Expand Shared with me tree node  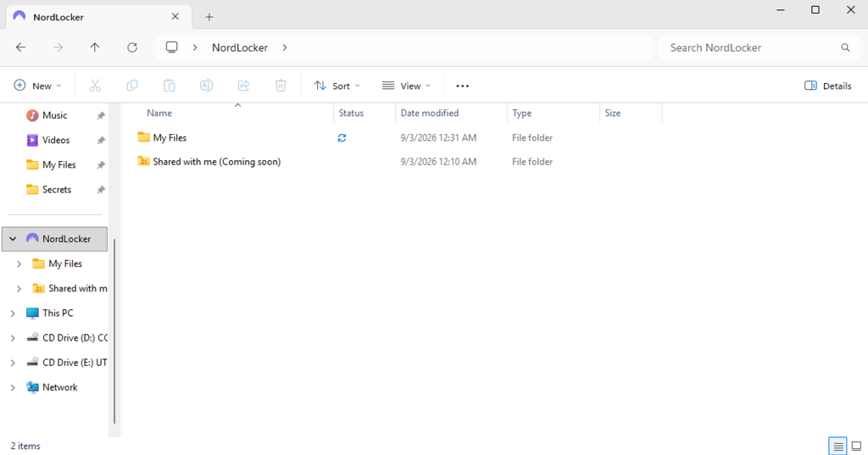point(19,289)
